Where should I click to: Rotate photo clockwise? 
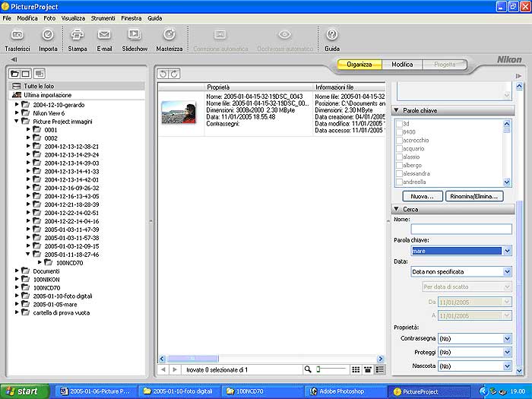click(174, 74)
